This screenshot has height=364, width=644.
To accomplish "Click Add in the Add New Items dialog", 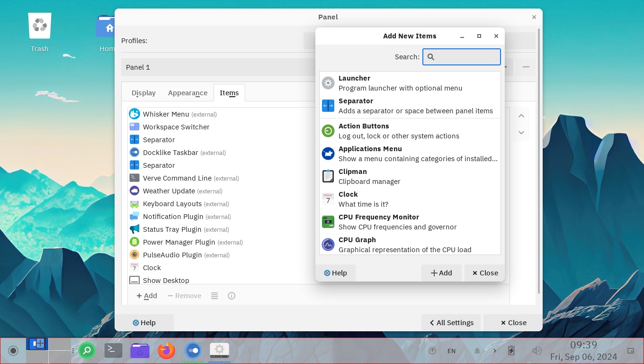I will coord(441,273).
